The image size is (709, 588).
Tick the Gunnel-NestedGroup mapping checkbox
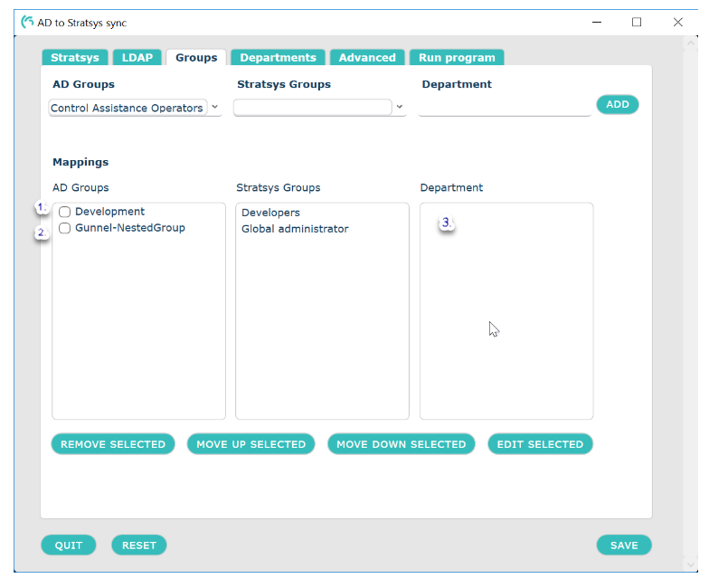[x=65, y=228]
